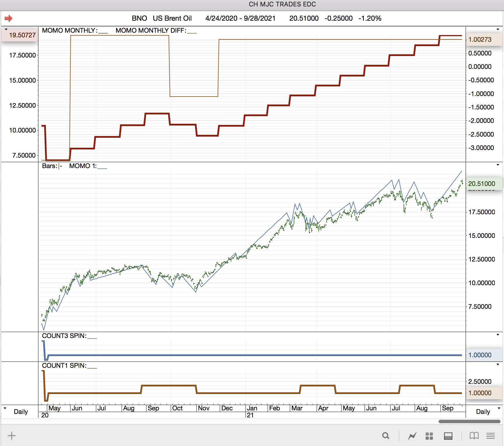
Task: Click the Oct label on the time axis
Action: click(177, 408)
